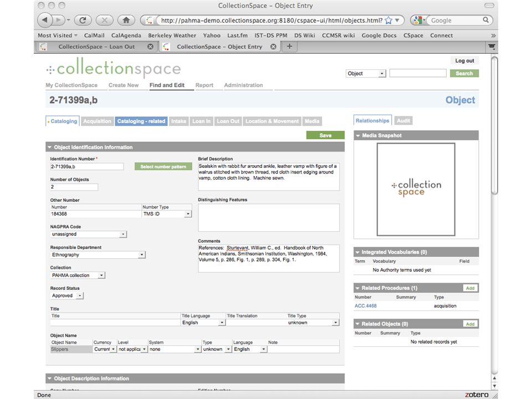Open the Responsible Department dropdown
The image size is (532, 399).
(98, 254)
